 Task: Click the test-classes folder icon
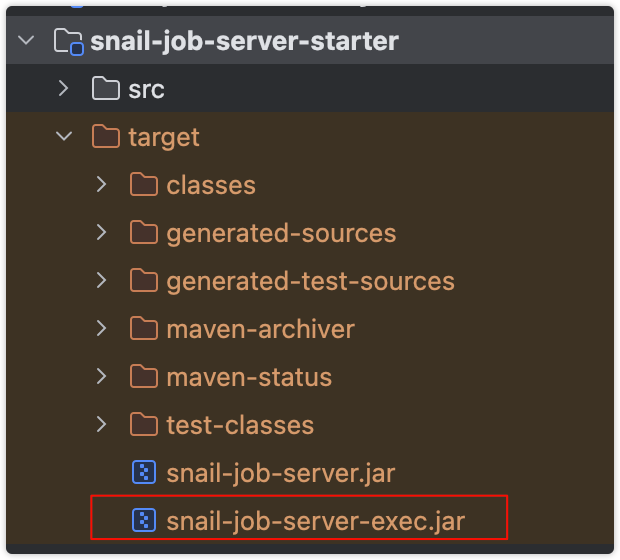click(x=143, y=424)
